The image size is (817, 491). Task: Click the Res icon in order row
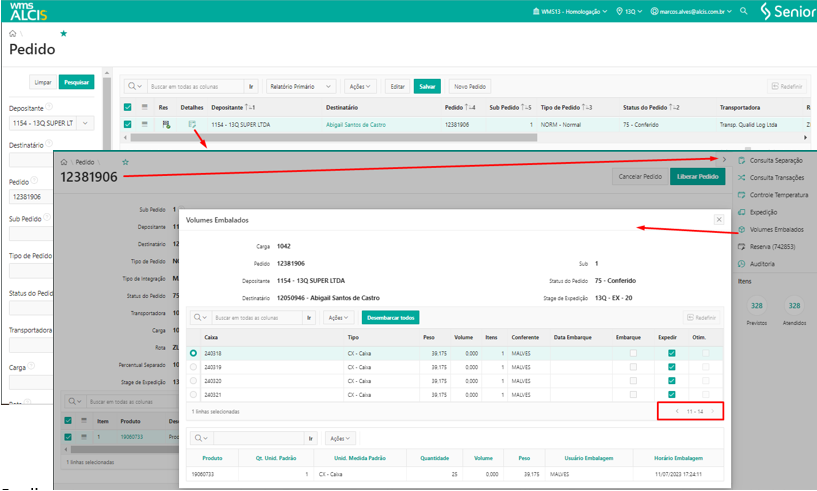(166, 125)
